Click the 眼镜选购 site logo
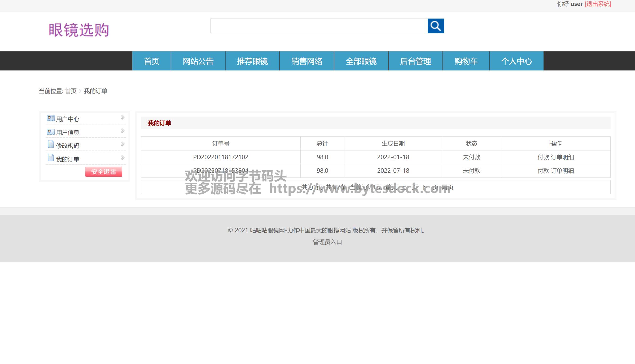This screenshot has width=635, height=364. pos(79,30)
